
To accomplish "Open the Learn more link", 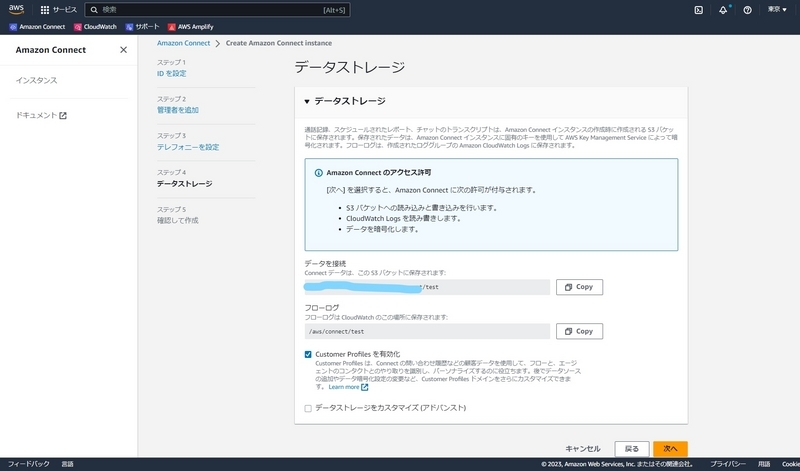I will point(348,387).
